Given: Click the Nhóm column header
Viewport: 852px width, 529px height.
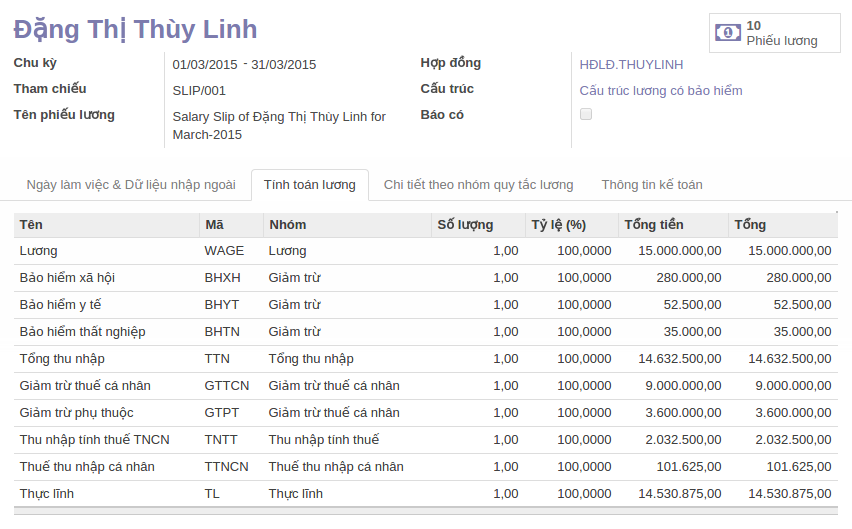Looking at the screenshot, I should tap(288, 224).
